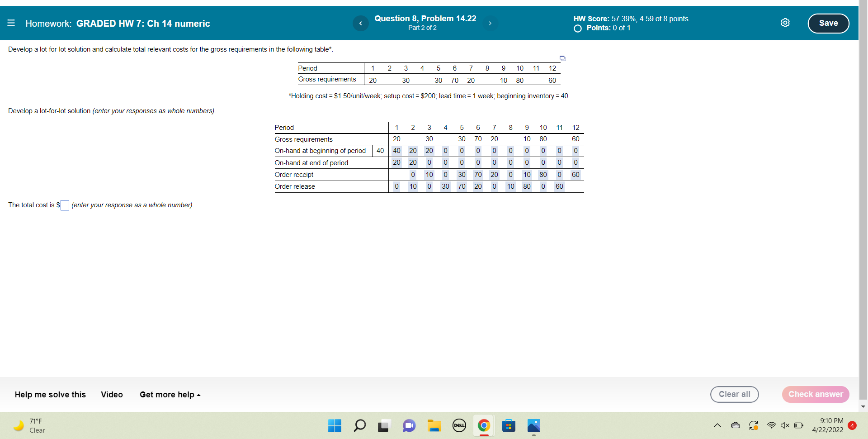Viewport: 868px width, 439px height.
Task: Select the total cost input box
Action: 64,205
